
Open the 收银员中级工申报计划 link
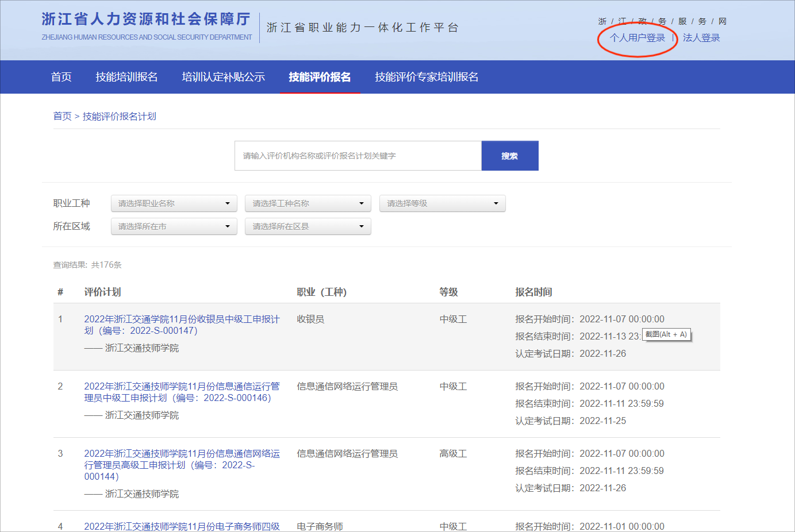(182, 325)
